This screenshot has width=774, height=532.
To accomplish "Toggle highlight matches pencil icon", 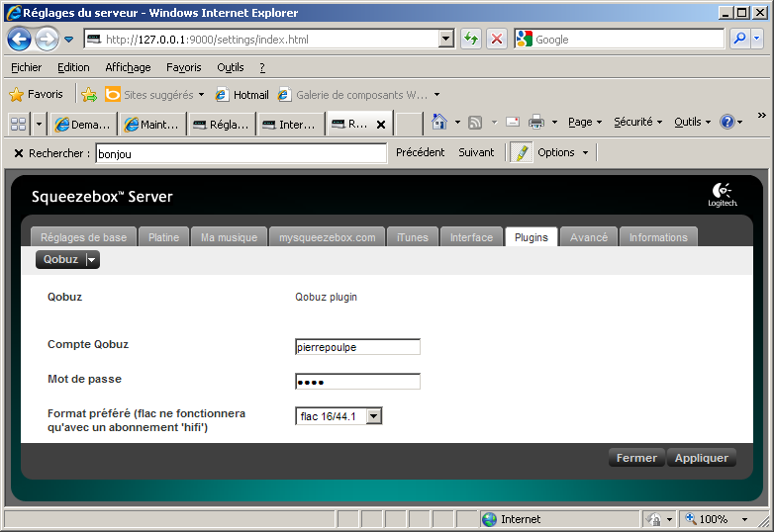I will 522,152.
